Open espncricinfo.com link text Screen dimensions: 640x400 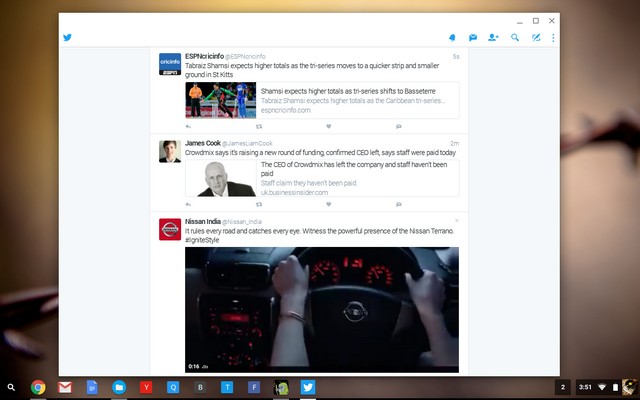click(286, 110)
